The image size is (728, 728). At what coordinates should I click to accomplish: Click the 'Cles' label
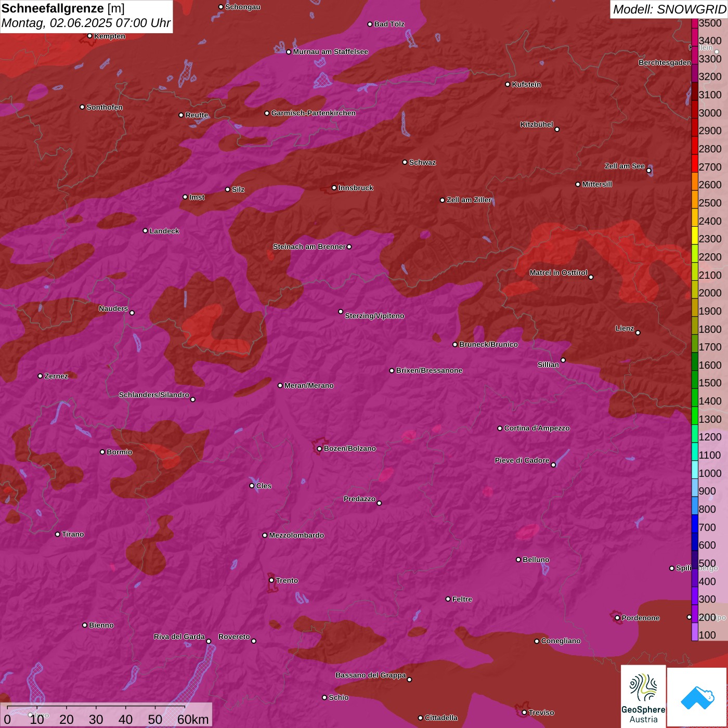(x=264, y=486)
